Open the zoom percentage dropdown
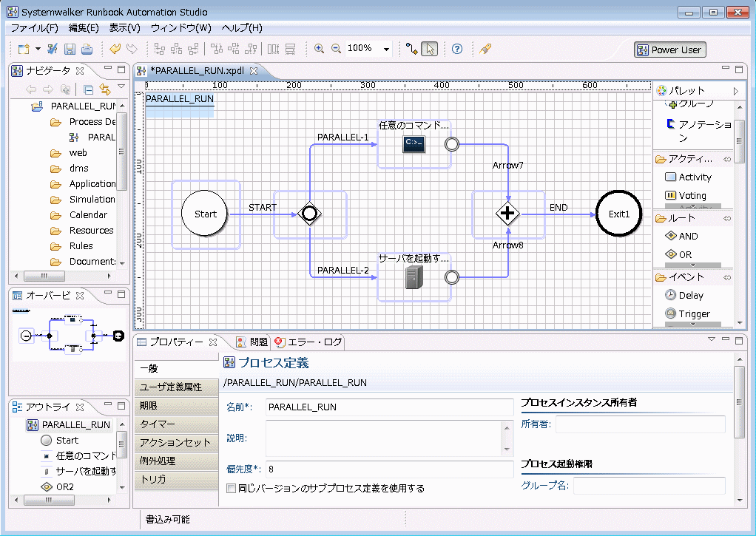 tap(386, 50)
